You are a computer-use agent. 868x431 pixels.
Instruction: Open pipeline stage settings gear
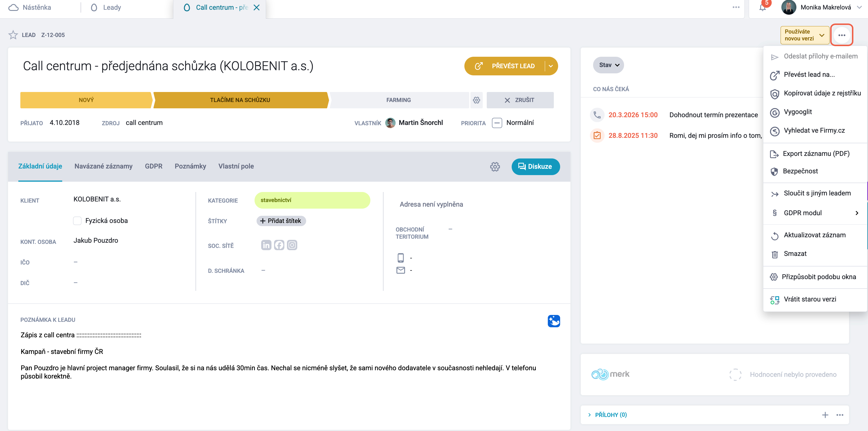476,100
